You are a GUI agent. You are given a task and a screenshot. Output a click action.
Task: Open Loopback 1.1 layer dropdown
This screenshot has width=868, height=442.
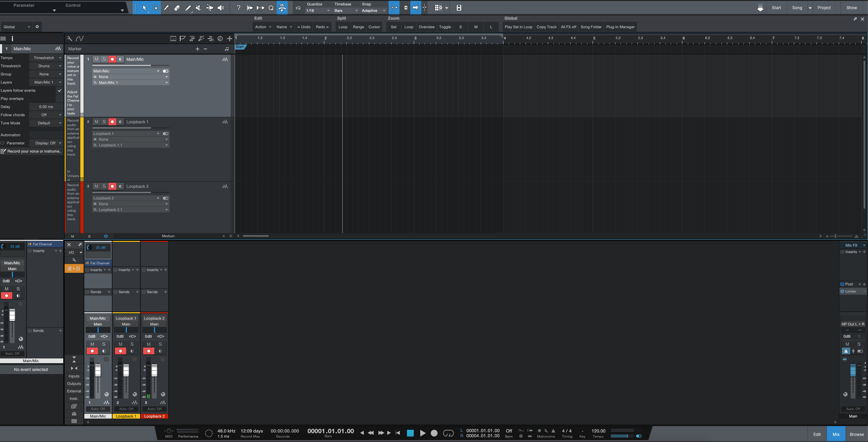(x=131, y=145)
